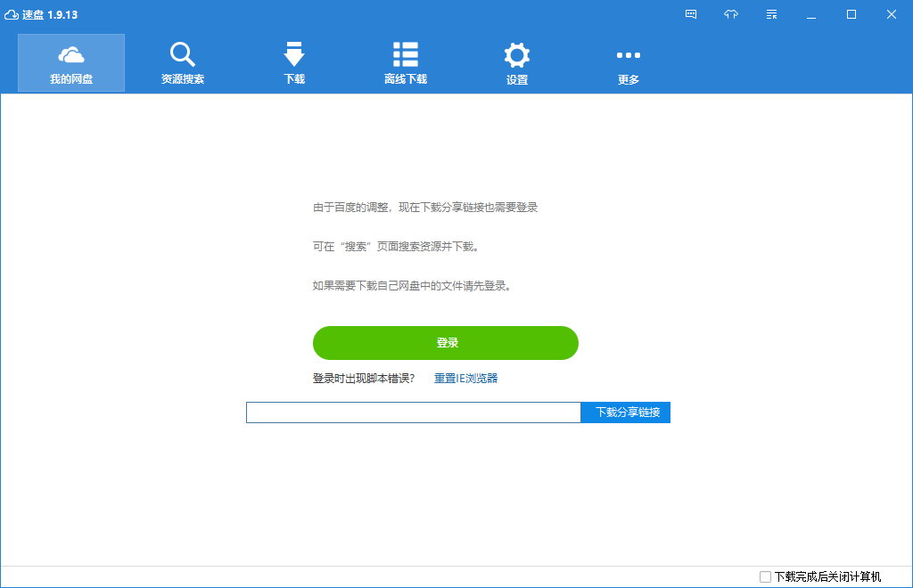Open the 我的网盘 cloud tab
The width and height of the screenshot is (913, 588).
pyautogui.click(x=71, y=62)
